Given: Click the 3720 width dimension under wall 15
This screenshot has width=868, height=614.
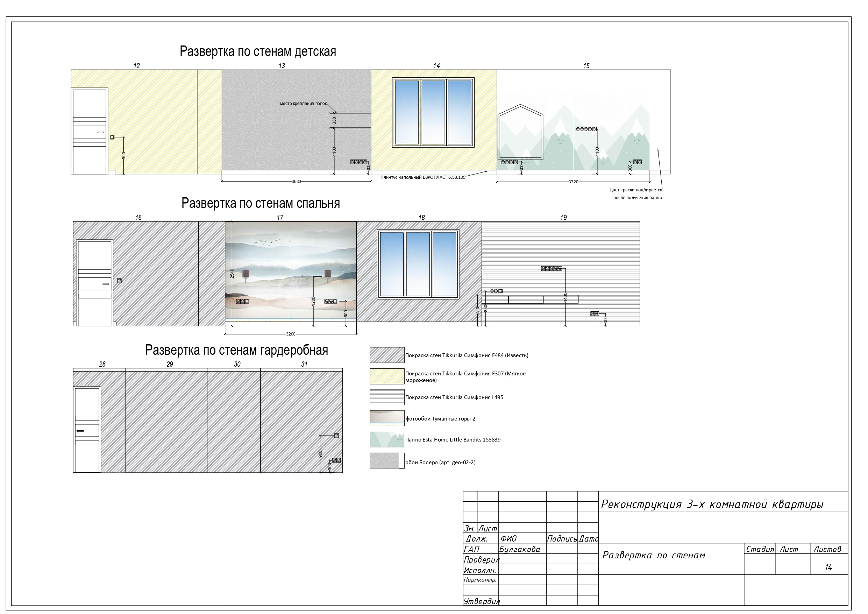Looking at the screenshot, I should click(x=573, y=182).
